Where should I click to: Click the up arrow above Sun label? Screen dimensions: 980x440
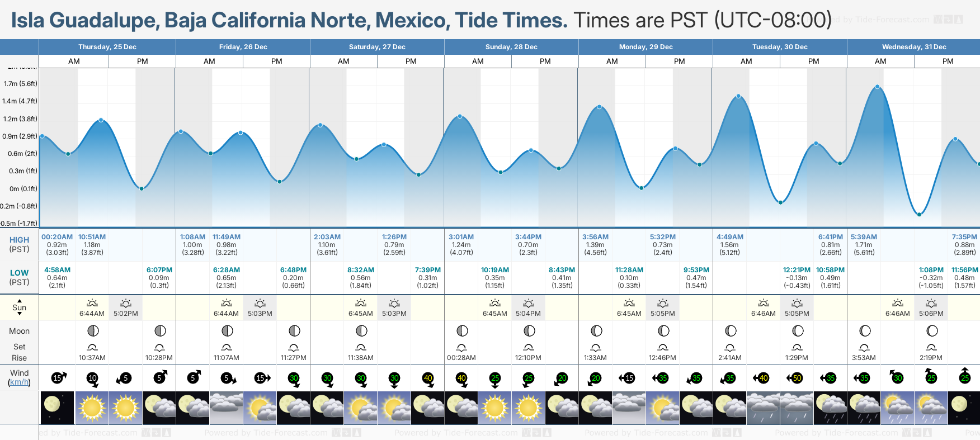click(20, 300)
